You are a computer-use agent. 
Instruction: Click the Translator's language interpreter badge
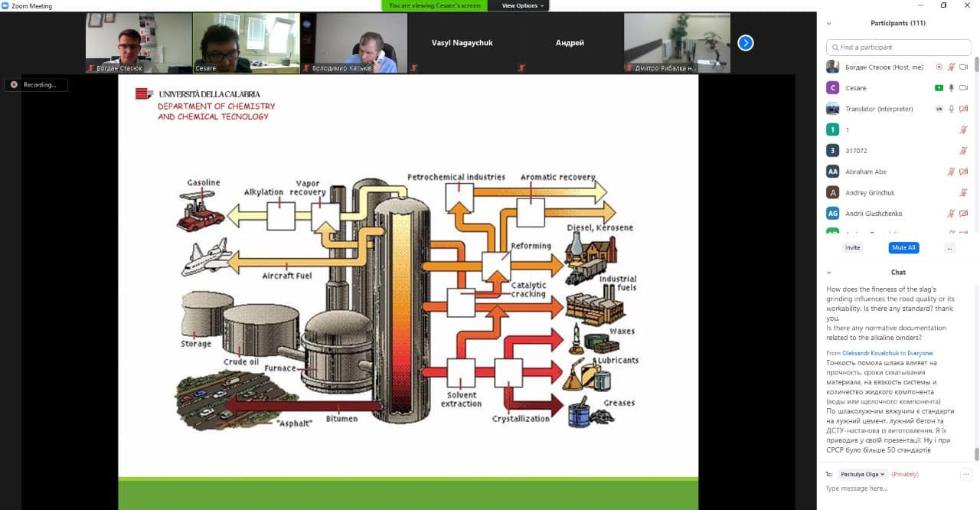[939, 109]
